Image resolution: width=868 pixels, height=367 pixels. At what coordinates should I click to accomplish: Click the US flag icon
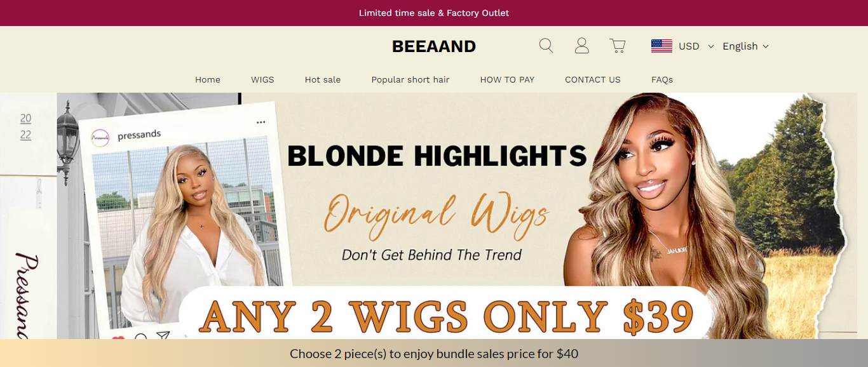pyautogui.click(x=661, y=46)
